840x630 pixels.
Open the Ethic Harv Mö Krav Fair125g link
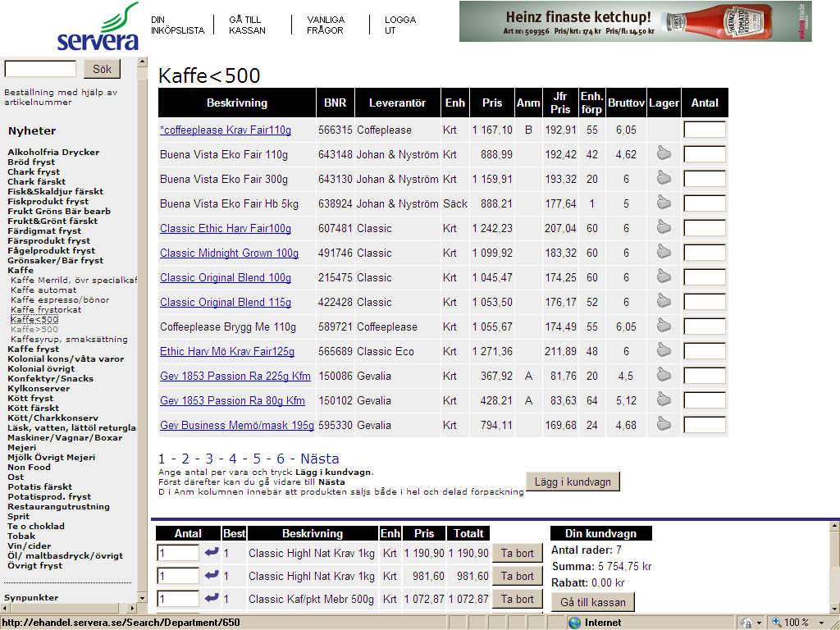pyautogui.click(x=227, y=352)
